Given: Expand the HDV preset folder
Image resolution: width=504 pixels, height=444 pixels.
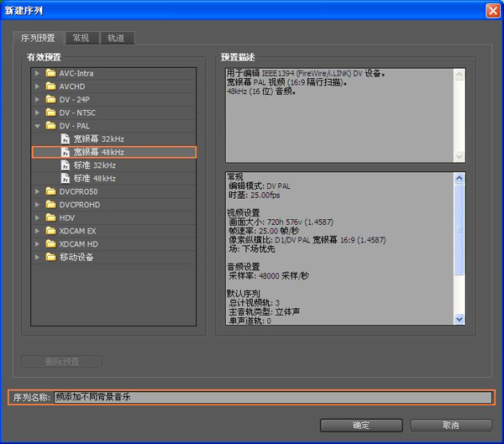Looking at the screenshot, I should [x=37, y=218].
